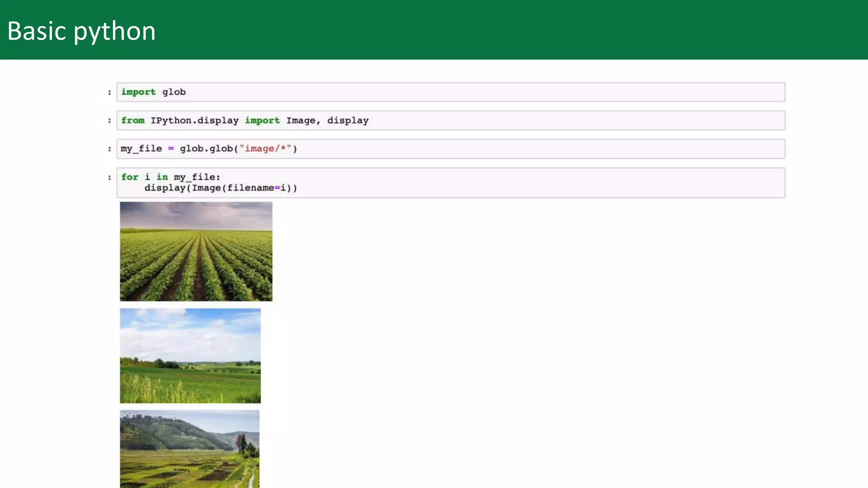Image resolution: width=868 pixels, height=488 pixels.
Task: Click the "my_file" variable in assignment cell
Action: pos(141,149)
